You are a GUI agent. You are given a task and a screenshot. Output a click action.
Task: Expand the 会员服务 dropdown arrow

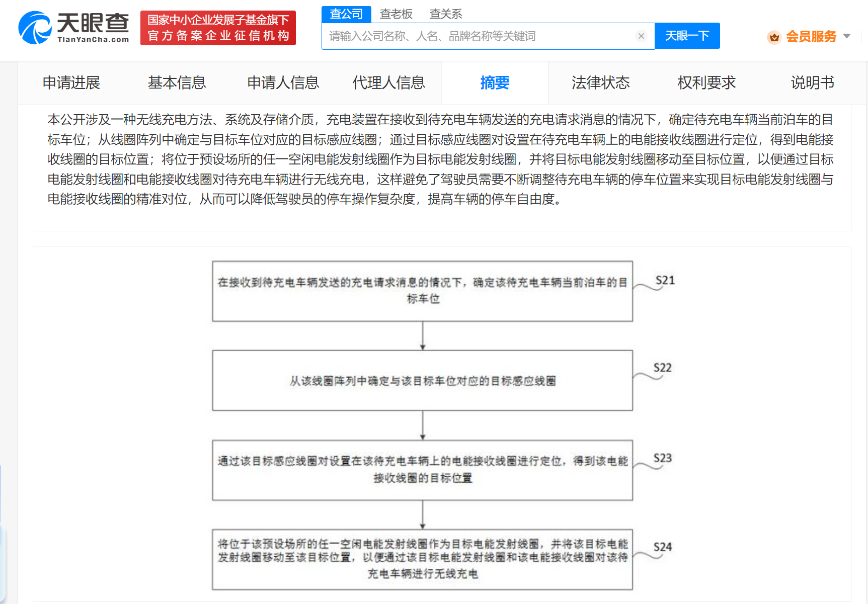pos(847,36)
